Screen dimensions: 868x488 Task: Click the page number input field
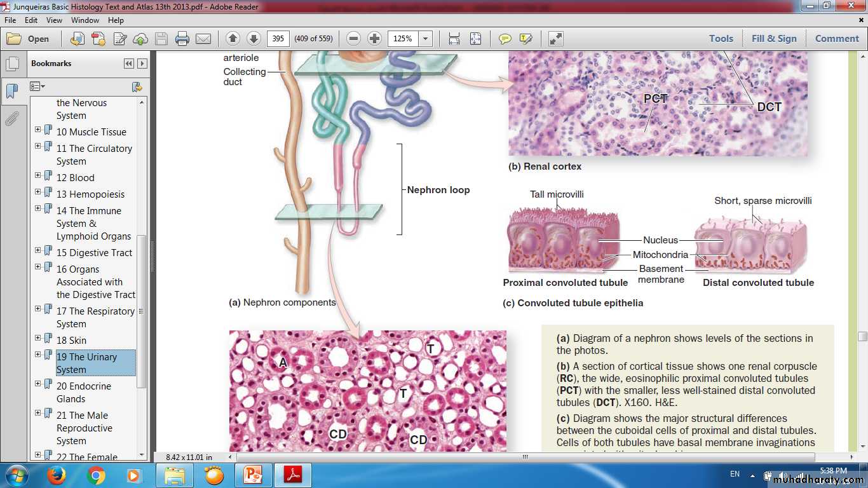pos(278,39)
